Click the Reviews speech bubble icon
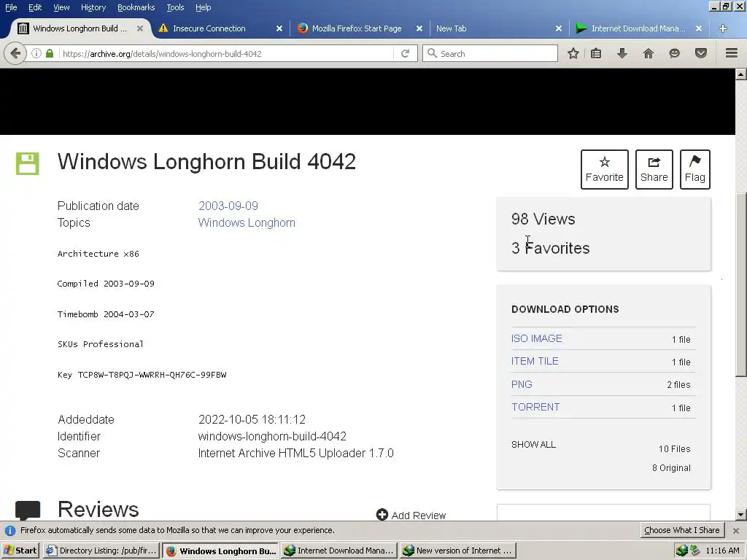This screenshot has height=560, width=747. tap(28, 510)
